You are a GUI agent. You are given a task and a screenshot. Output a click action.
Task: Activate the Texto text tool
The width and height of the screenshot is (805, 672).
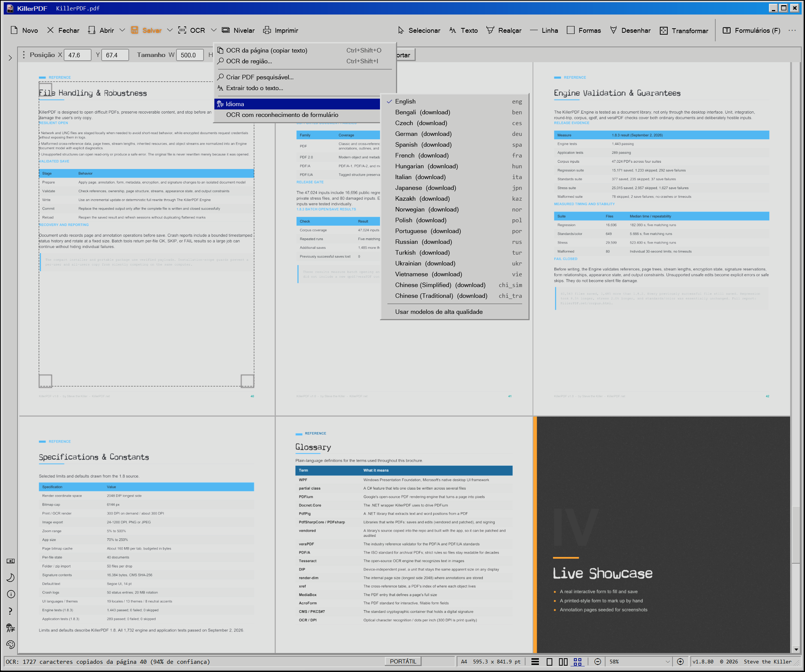pos(463,30)
